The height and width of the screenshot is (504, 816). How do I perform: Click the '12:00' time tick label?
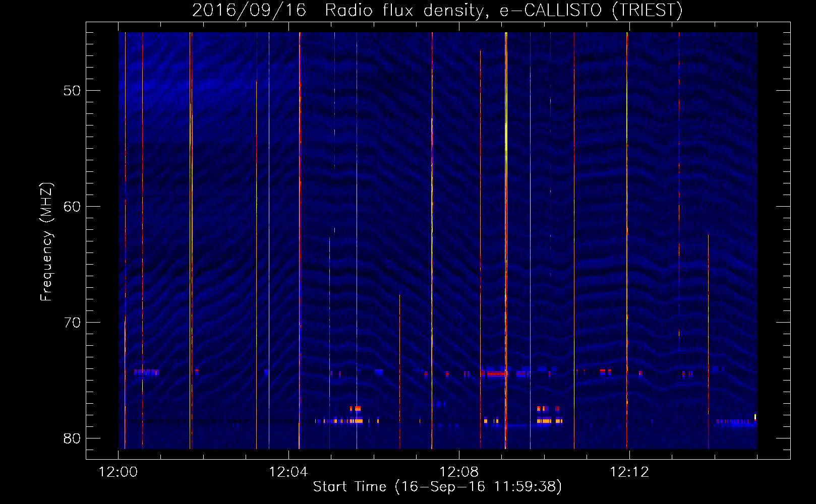pos(118,472)
